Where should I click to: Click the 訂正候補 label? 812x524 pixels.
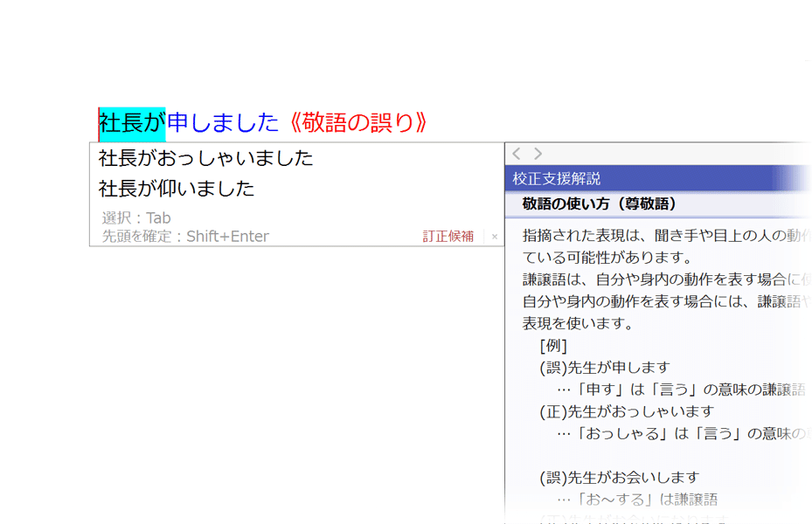click(448, 237)
